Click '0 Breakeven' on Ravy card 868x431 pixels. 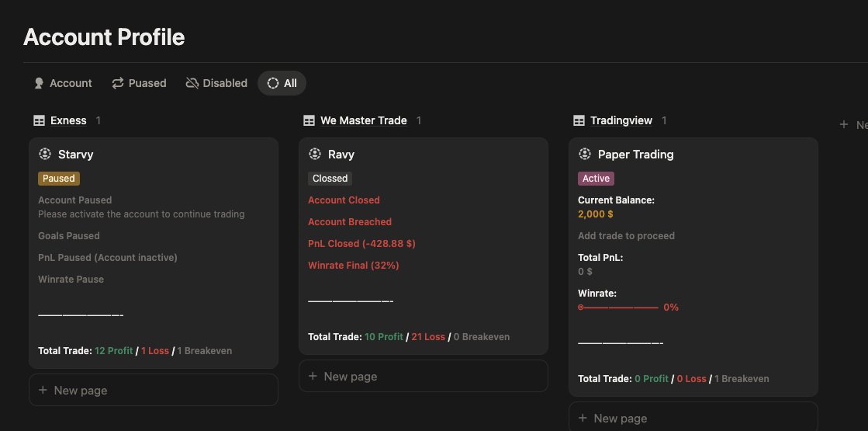click(x=482, y=337)
